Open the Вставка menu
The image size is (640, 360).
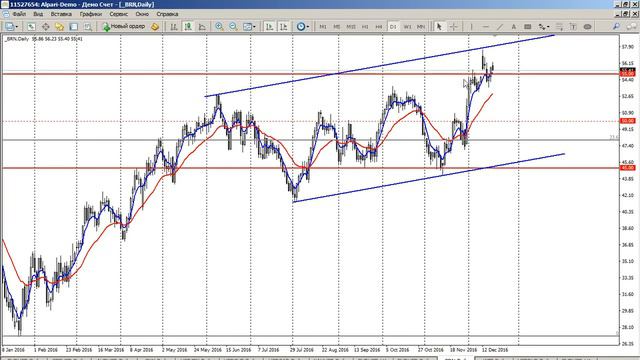point(61,14)
